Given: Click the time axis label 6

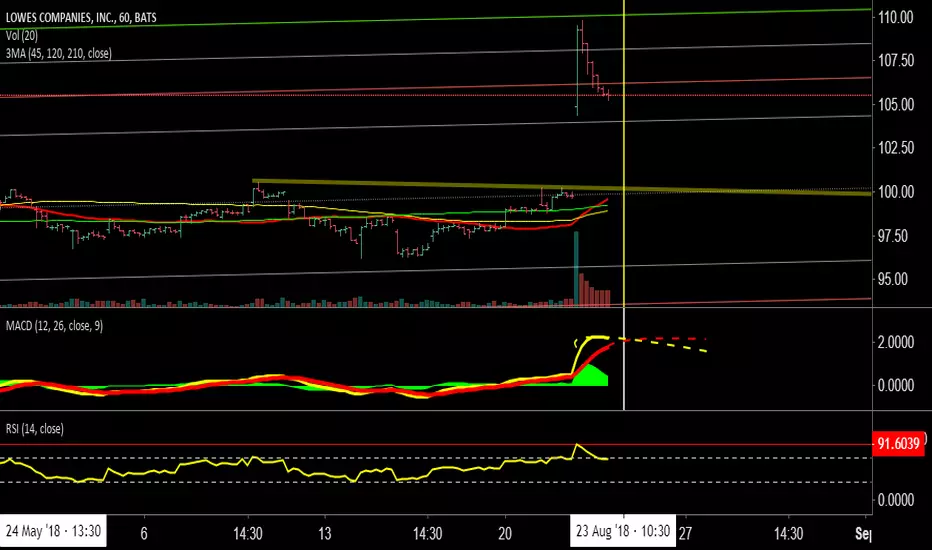Looking at the screenshot, I should [144, 533].
